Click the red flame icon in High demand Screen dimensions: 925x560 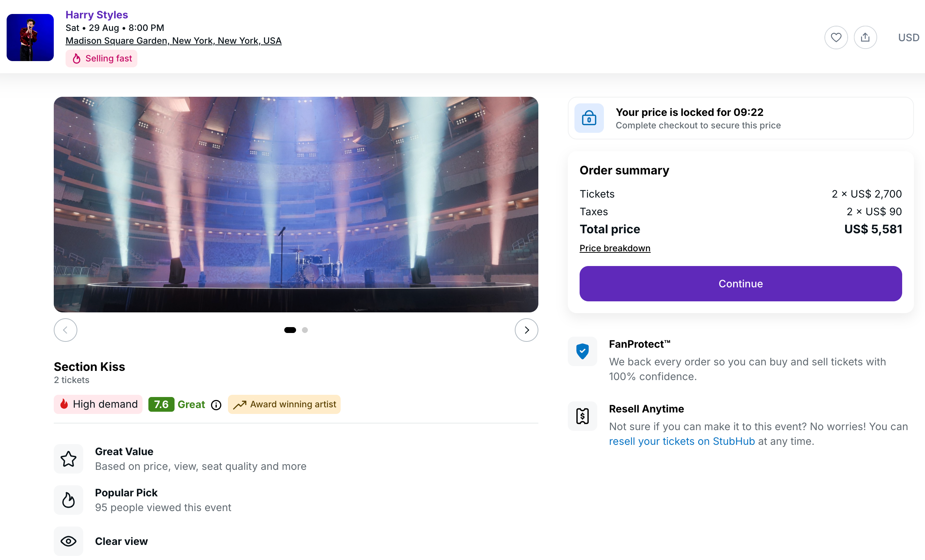(64, 404)
